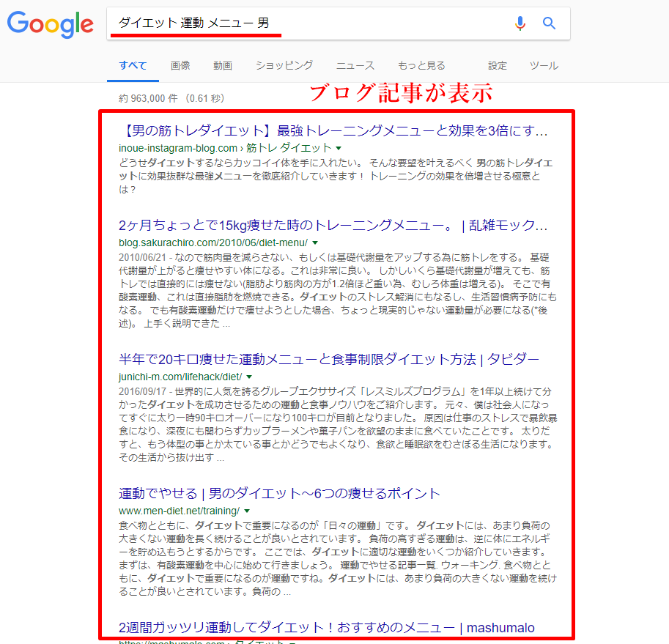The width and height of the screenshot is (669, 644).
Task: Open dropdown arrow beside inoue-instagram-blog.com URL
Action: (339, 149)
